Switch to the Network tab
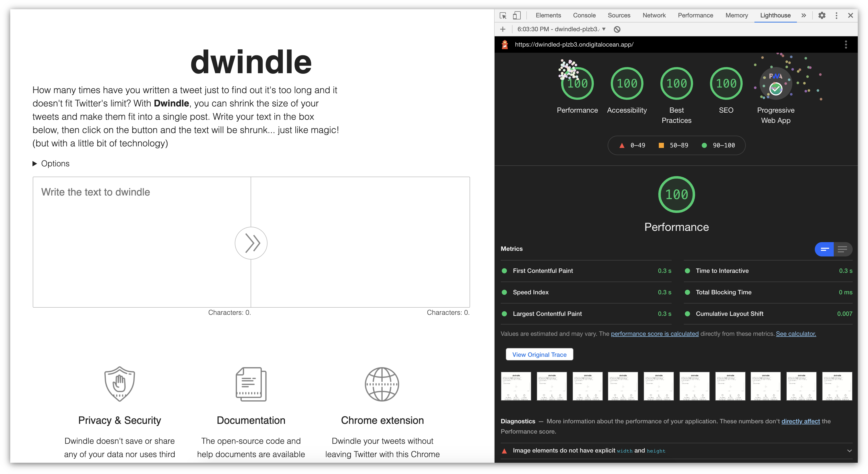 (x=654, y=16)
